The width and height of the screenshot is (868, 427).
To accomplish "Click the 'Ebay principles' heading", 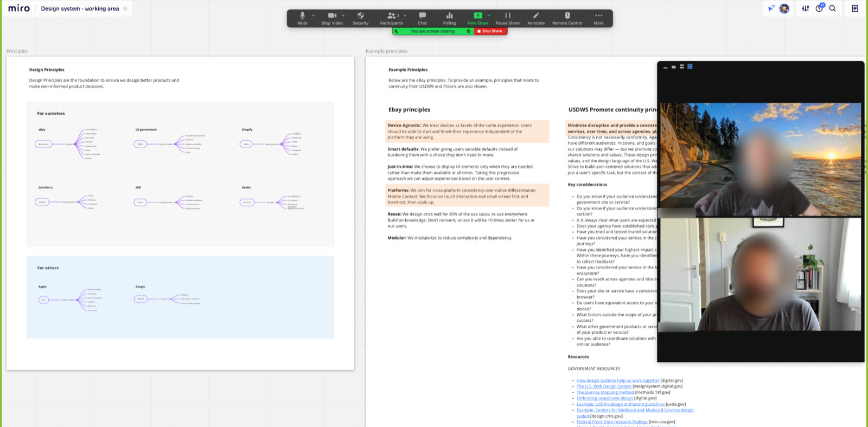I will 409,110.
